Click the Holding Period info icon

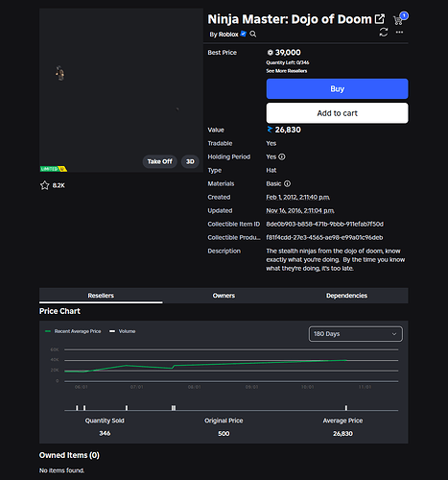[282, 156]
